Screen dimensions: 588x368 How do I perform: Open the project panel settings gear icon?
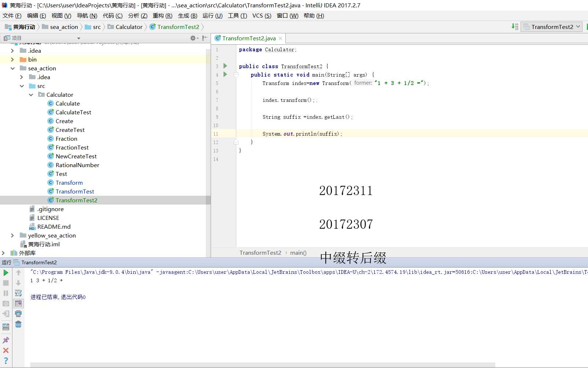tap(194, 38)
